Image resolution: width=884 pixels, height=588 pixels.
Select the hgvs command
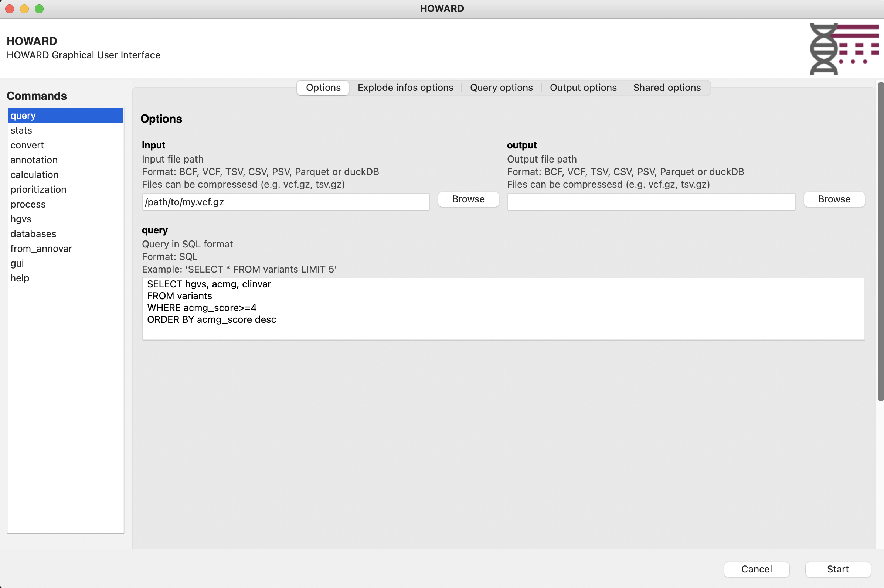(x=21, y=219)
